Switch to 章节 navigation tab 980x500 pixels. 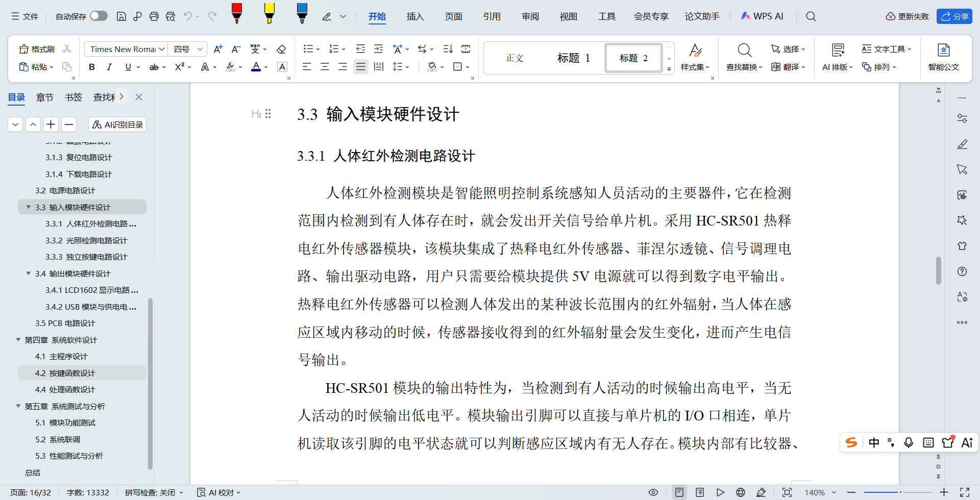coord(45,97)
